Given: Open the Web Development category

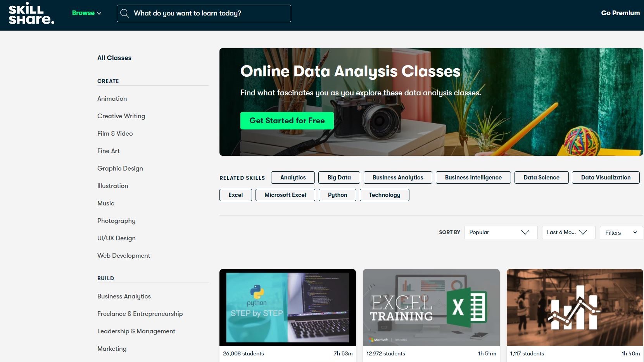Looking at the screenshot, I should 124,255.
